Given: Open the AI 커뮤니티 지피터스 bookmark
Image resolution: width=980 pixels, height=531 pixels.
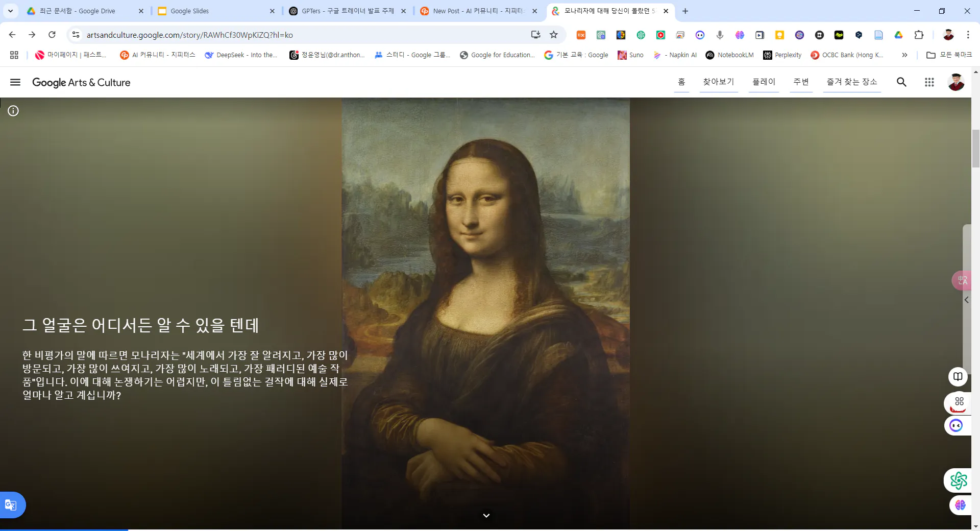Looking at the screenshot, I should pyautogui.click(x=158, y=55).
